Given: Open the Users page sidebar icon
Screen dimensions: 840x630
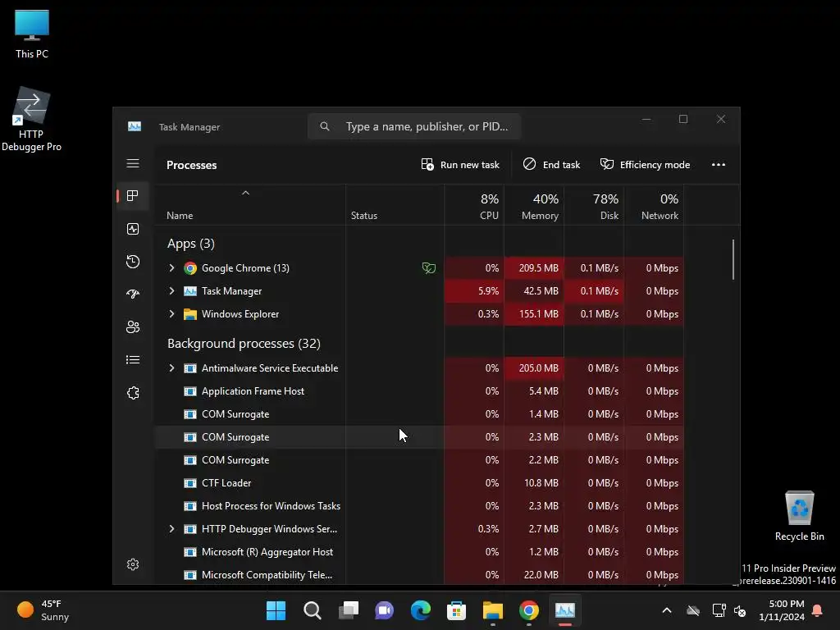Looking at the screenshot, I should coord(133,326).
